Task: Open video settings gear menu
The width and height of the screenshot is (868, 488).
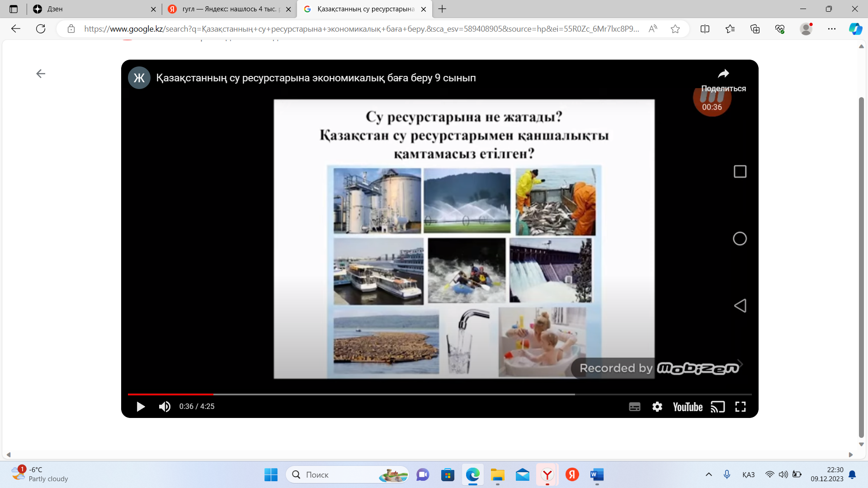Action: (657, 407)
